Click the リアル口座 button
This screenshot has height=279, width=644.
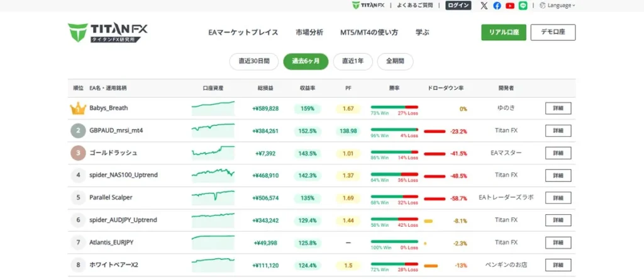(x=504, y=33)
